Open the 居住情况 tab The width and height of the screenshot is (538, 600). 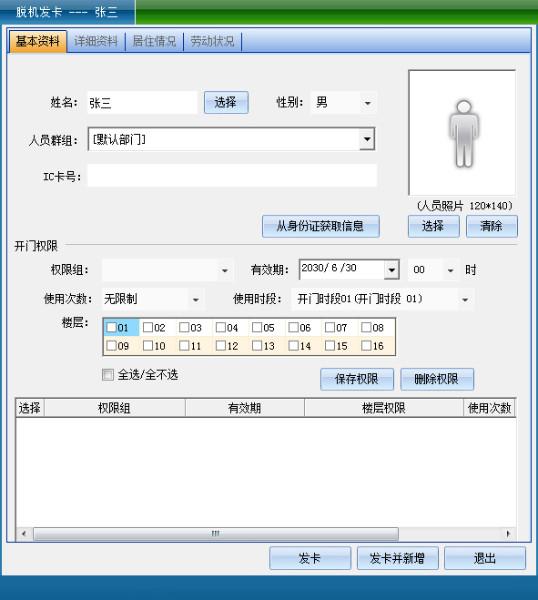click(154, 41)
